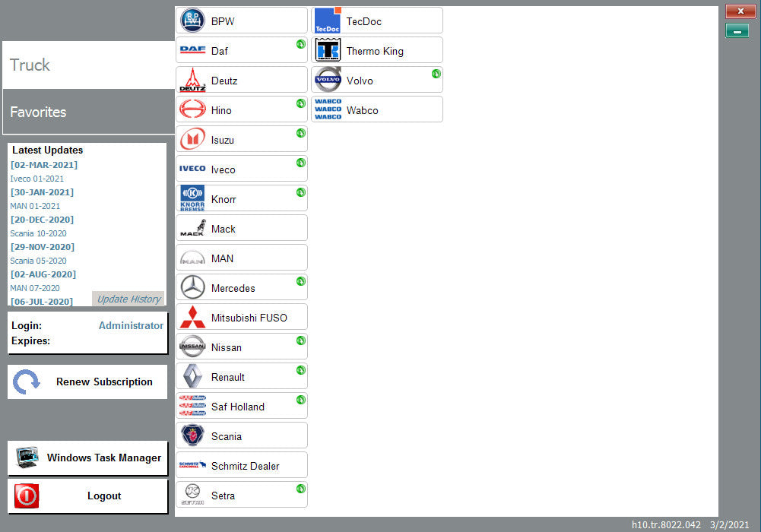Viewport: 761px width, 532px height.
Task: Click green update badge on Hino
Action: (x=301, y=103)
